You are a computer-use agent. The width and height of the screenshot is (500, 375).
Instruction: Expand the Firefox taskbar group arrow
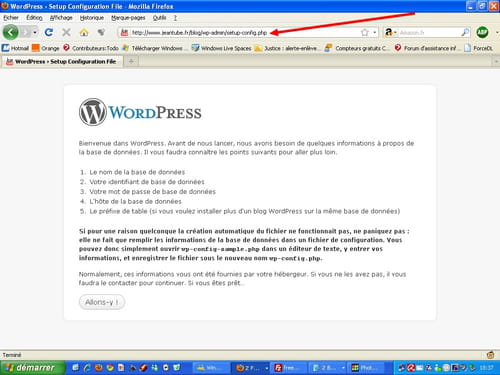click(267, 368)
